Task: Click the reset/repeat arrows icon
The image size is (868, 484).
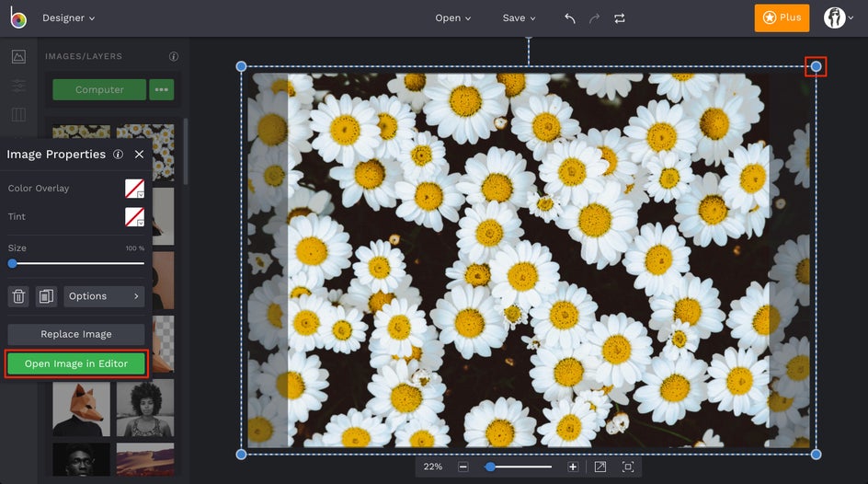Action: click(619, 18)
